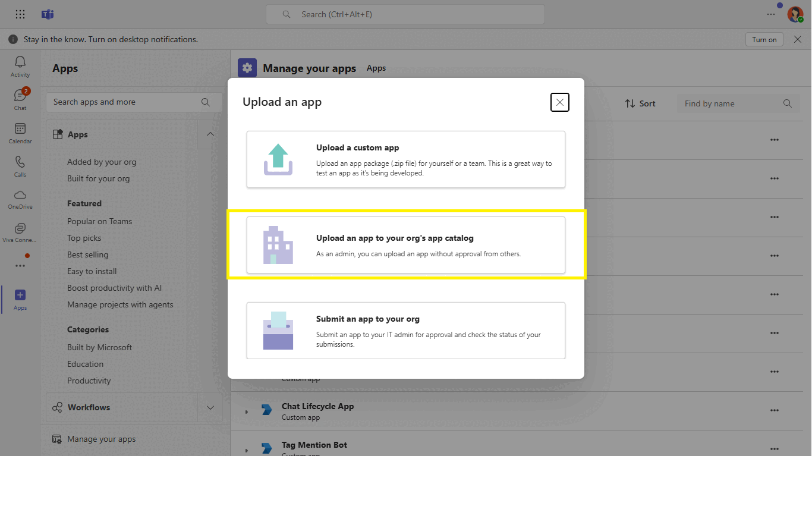Open the Productivity category

[89, 381]
